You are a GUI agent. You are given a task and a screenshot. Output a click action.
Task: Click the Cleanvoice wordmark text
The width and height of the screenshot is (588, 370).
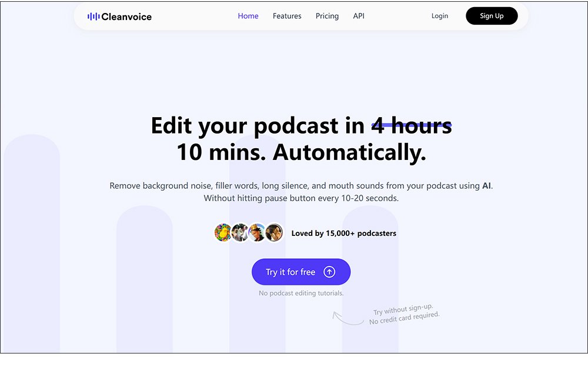(127, 16)
